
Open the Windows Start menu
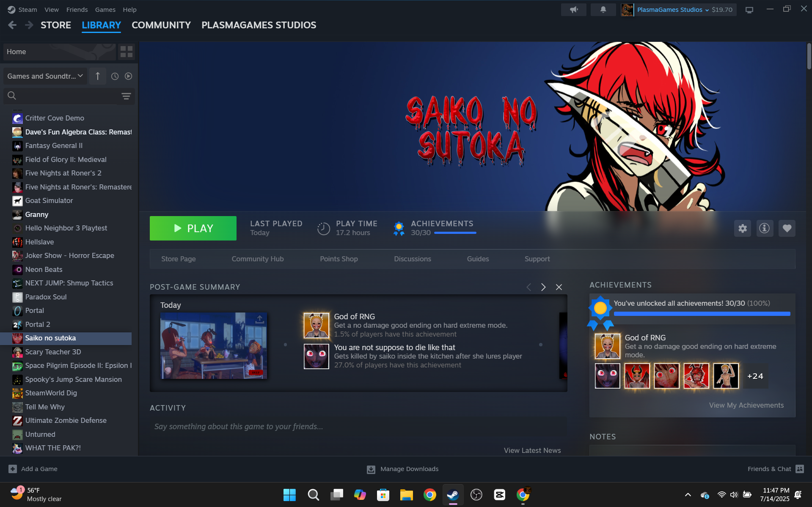click(289, 495)
